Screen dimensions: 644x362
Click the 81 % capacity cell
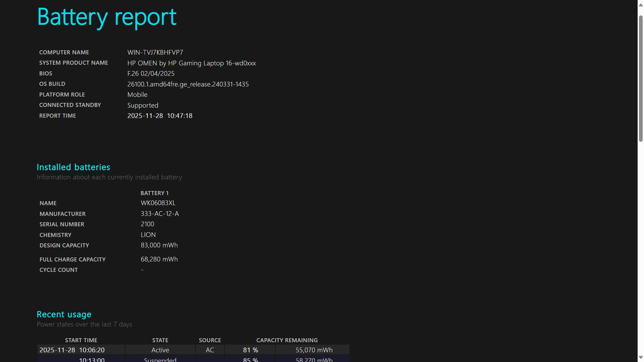(x=250, y=350)
